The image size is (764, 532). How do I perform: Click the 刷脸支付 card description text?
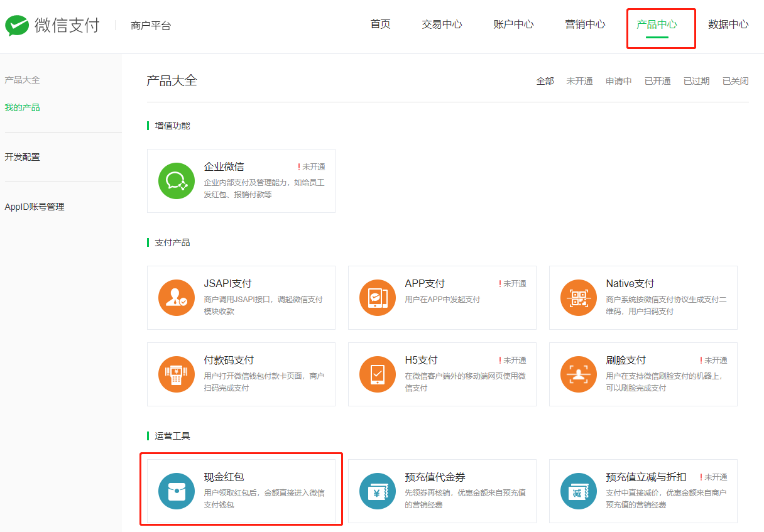click(664, 382)
